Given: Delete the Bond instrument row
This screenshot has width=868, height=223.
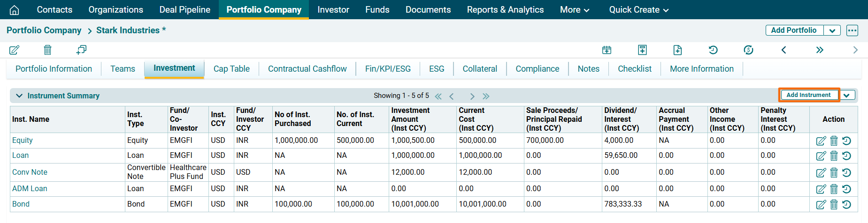Looking at the screenshot, I should coord(834,204).
